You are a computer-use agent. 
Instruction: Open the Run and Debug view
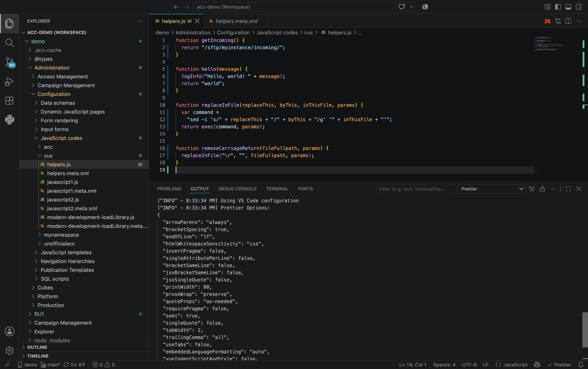[x=9, y=82]
